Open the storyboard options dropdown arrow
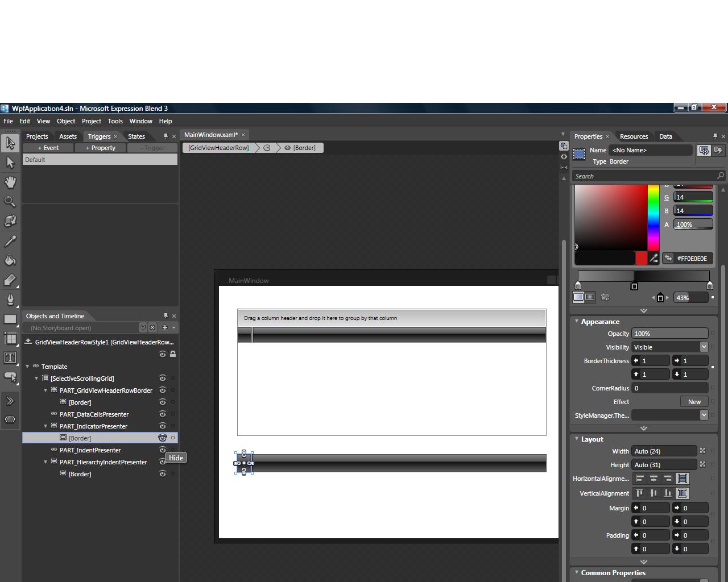The height and width of the screenshot is (582, 728). click(174, 328)
